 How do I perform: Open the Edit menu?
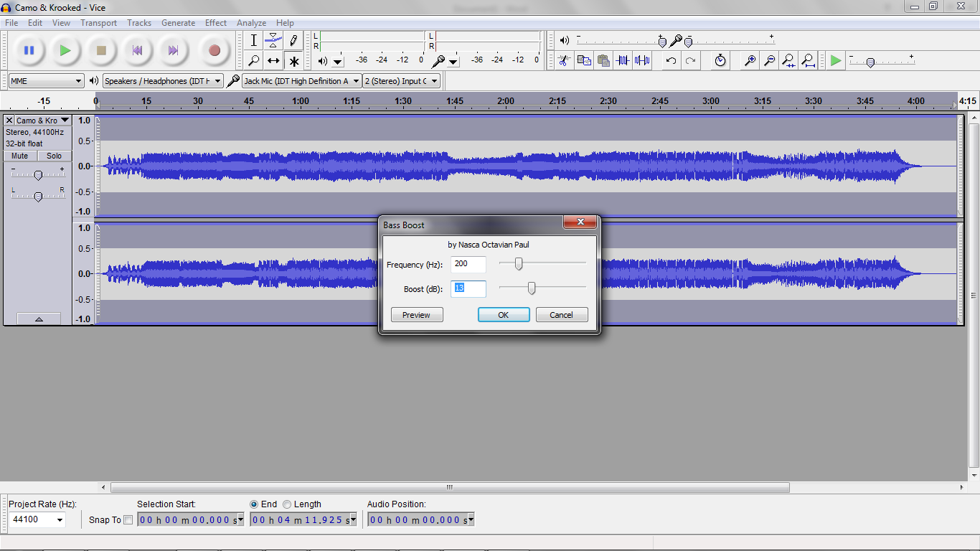tap(35, 23)
